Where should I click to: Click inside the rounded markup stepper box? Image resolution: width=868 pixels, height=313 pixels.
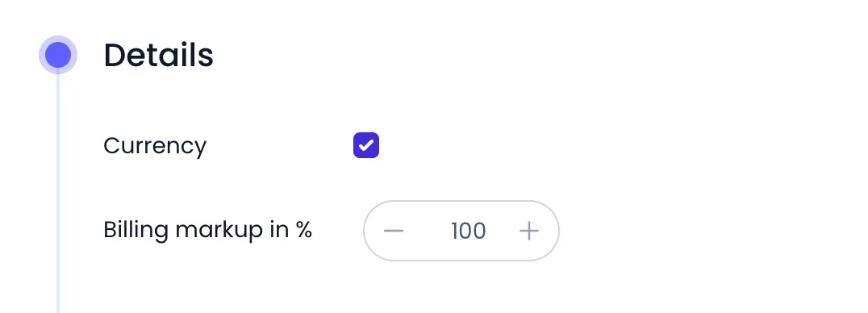tap(461, 231)
